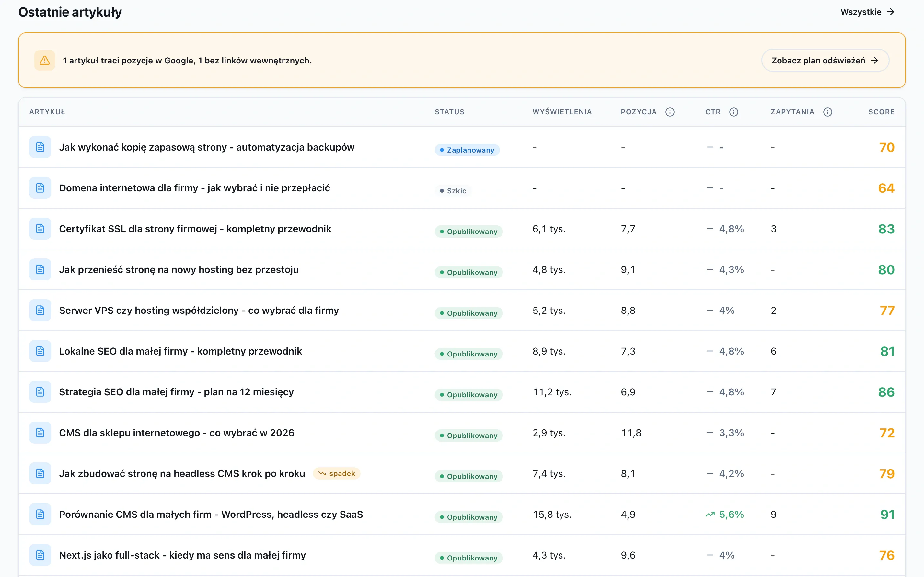Click document icon for 'Lokalne SEO dla małej firmy'

coord(40,351)
